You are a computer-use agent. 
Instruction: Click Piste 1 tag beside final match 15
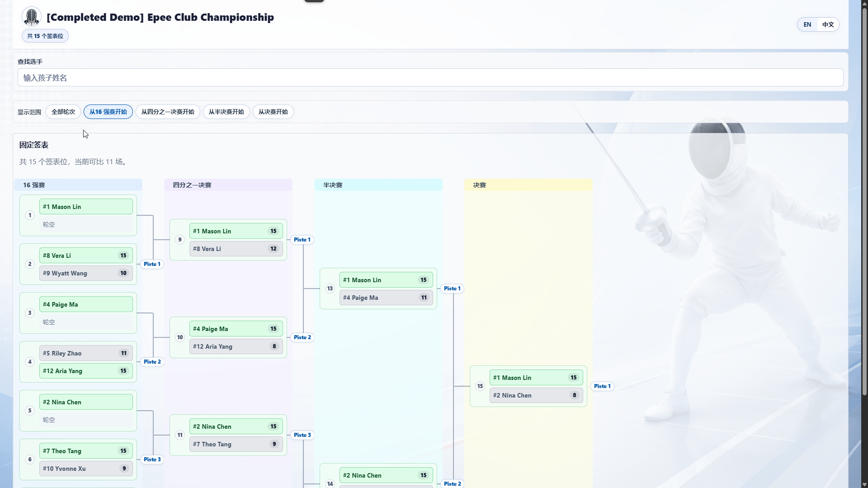(602, 386)
